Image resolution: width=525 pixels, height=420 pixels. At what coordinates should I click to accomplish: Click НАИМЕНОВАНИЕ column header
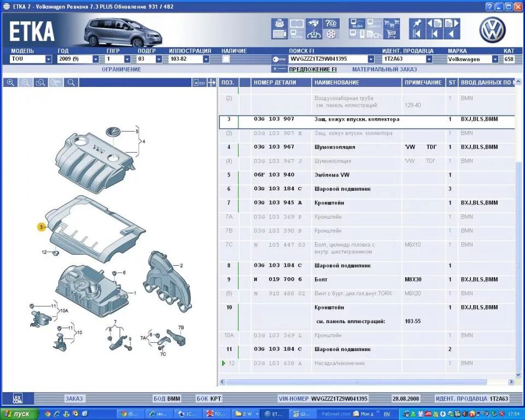pyautogui.click(x=356, y=83)
